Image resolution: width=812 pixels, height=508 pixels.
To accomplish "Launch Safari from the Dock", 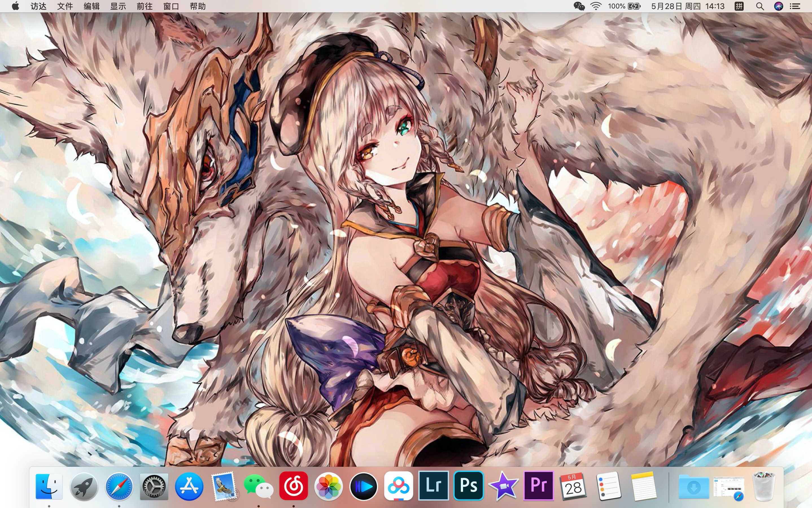I will point(119,486).
